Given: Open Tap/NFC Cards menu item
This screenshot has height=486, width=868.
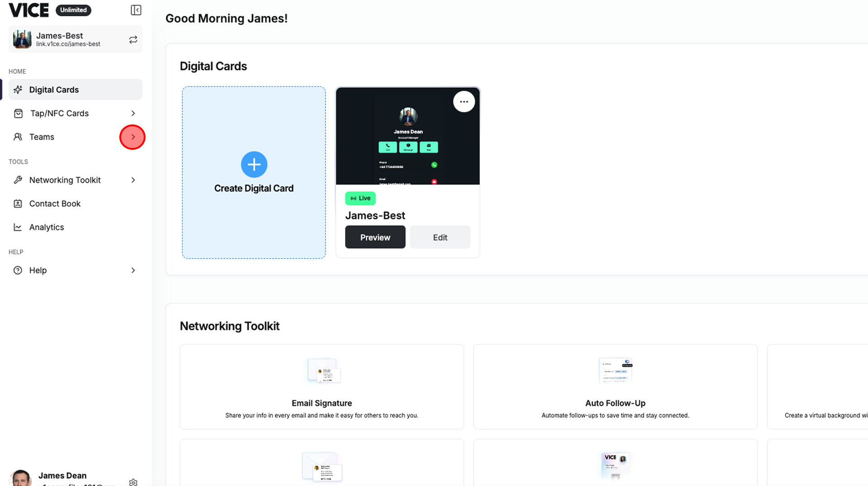Looking at the screenshot, I should (x=75, y=113).
